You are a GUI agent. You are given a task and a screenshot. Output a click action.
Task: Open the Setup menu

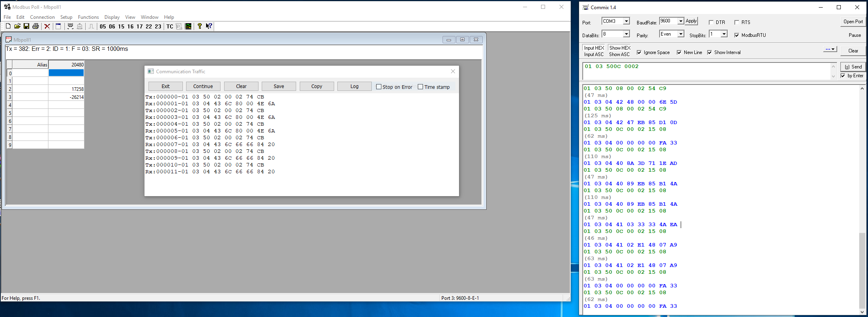coord(66,17)
